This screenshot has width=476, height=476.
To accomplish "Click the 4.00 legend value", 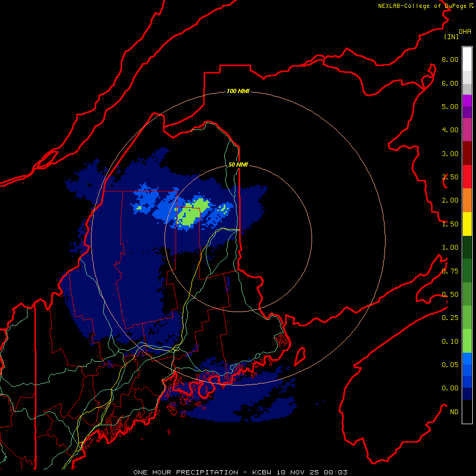I will click(450, 130).
